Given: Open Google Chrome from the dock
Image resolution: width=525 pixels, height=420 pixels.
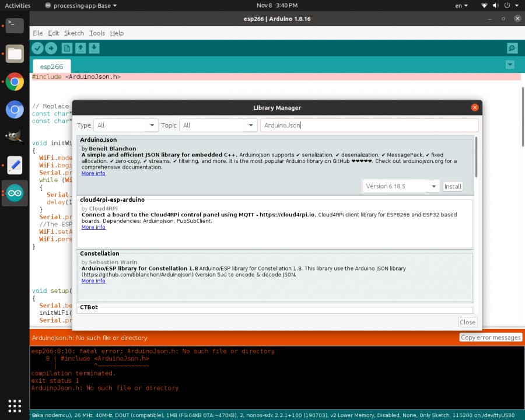Looking at the screenshot, I should (15, 82).
